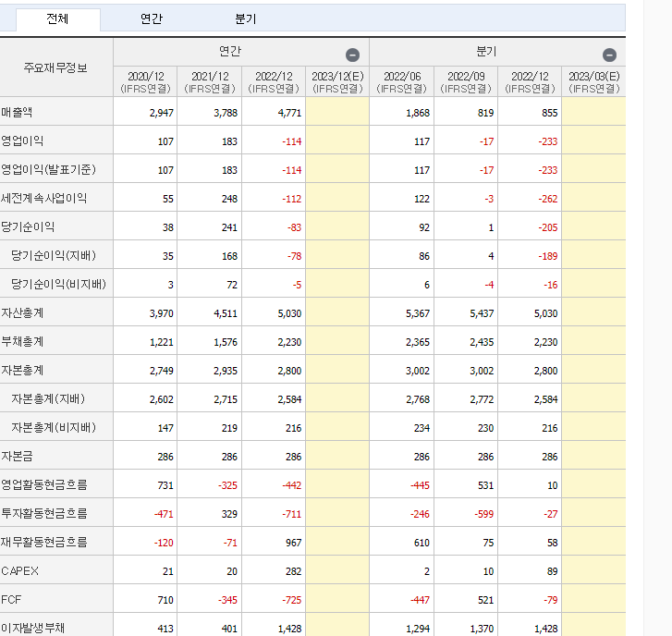
Task: Click the -262 pre-tax income value
Action: click(548, 200)
